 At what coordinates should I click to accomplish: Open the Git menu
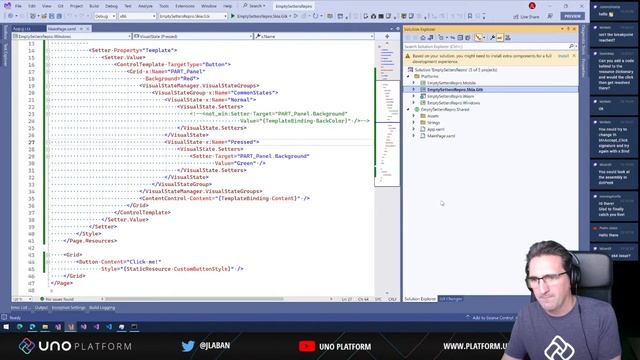(60, 6)
